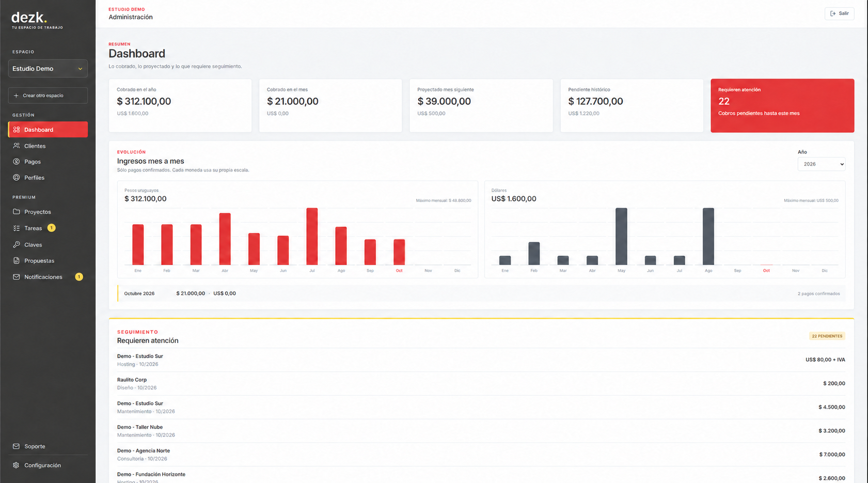This screenshot has width=868, height=483.
Task: Click the Pendiente histórico card
Action: [x=632, y=105]
